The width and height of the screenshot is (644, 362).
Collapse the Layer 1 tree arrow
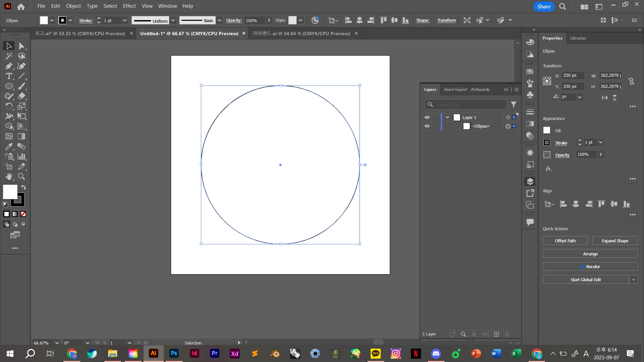447,117
